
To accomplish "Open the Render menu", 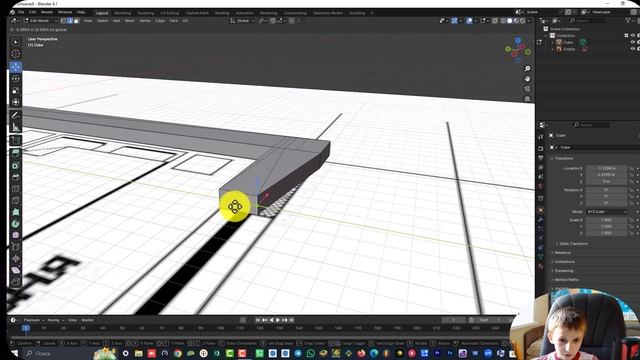I will point(47,12).
